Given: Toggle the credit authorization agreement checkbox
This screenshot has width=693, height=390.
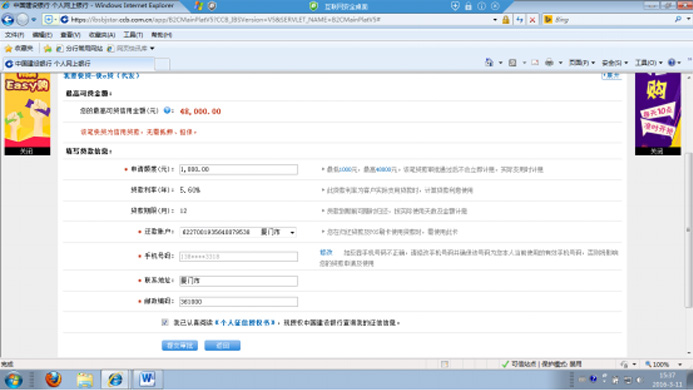Looking at the screenshot, I should [x=165, y=322].
